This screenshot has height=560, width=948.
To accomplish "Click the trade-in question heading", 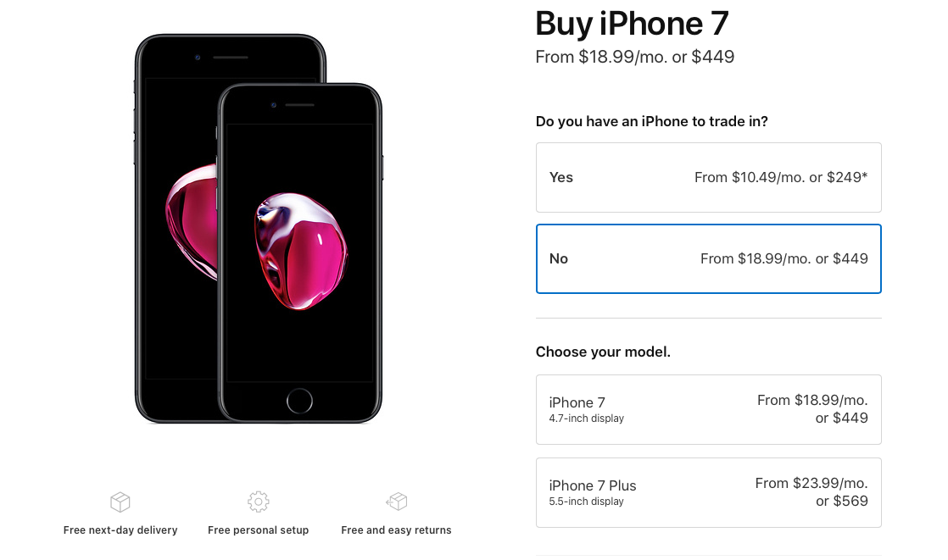I will [x=651, y=121].
